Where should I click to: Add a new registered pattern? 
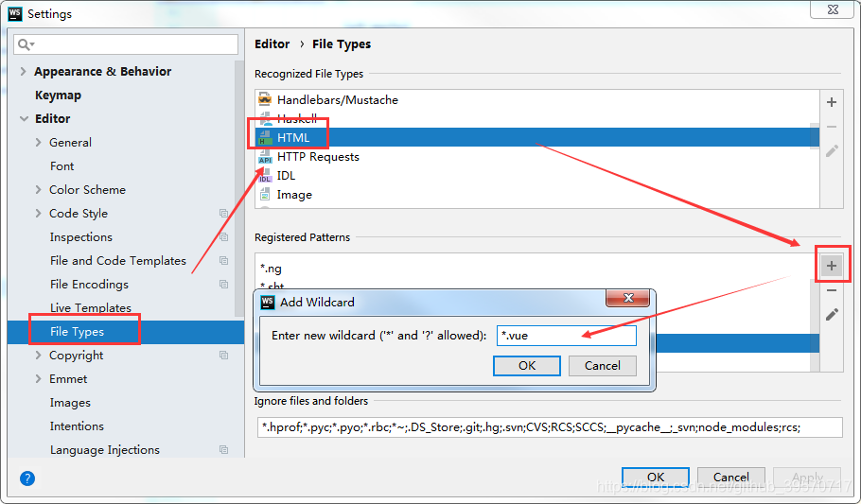[832, 266]
